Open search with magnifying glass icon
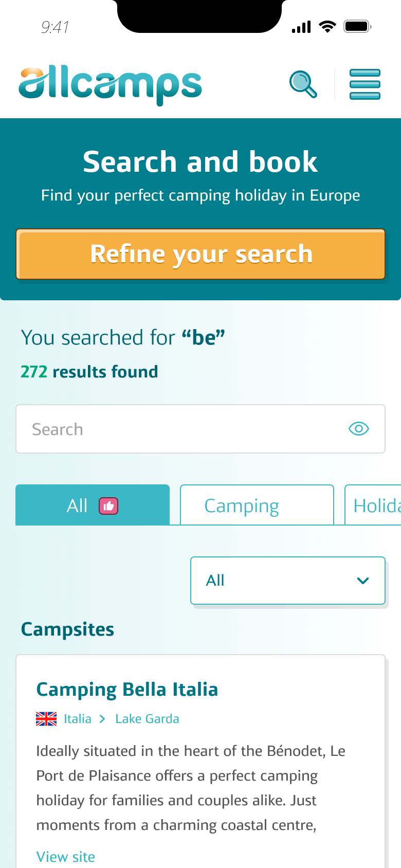 pos(303,84)
